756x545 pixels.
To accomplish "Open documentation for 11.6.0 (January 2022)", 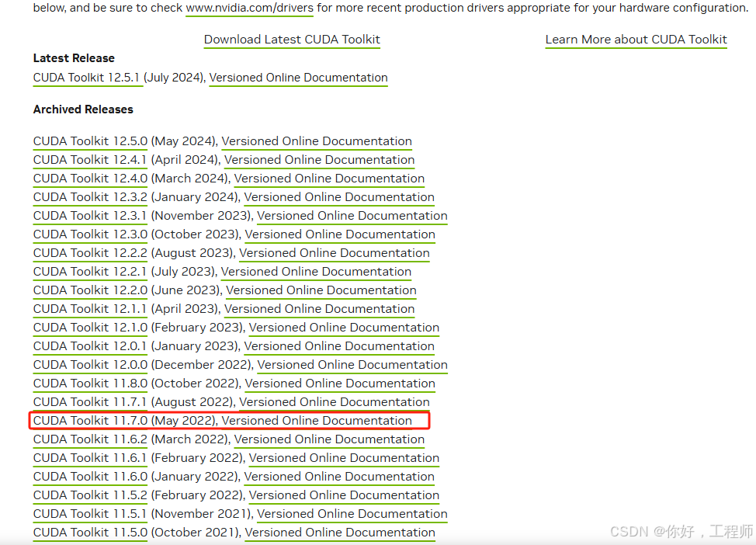I will (x=339, y=477).
